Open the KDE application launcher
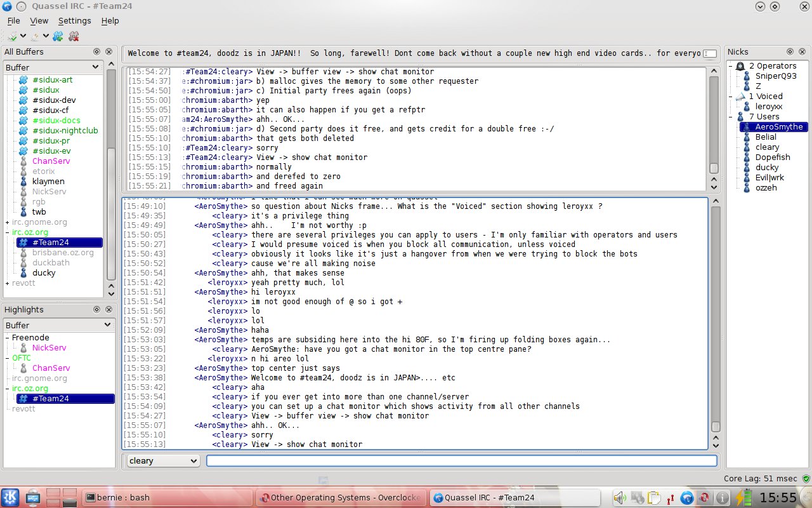The height and width of the screenshot is (508, 812). 10,498
